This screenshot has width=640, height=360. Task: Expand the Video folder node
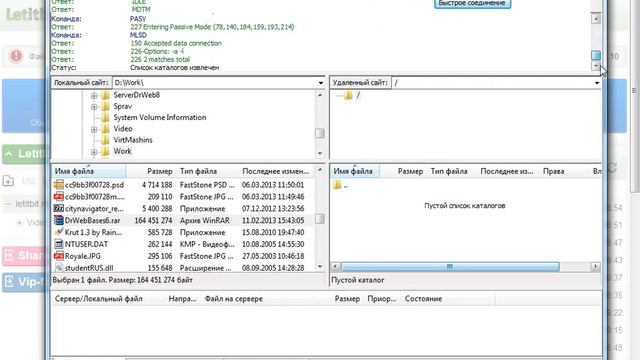click(x=94, y=129)
